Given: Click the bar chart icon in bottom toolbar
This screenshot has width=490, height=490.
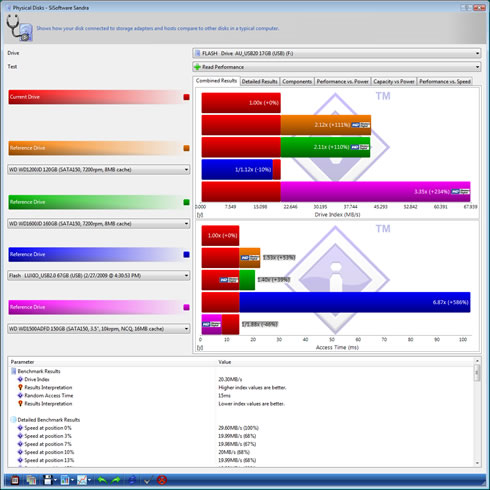Looking at the screenshot, I should pos(65,480).
